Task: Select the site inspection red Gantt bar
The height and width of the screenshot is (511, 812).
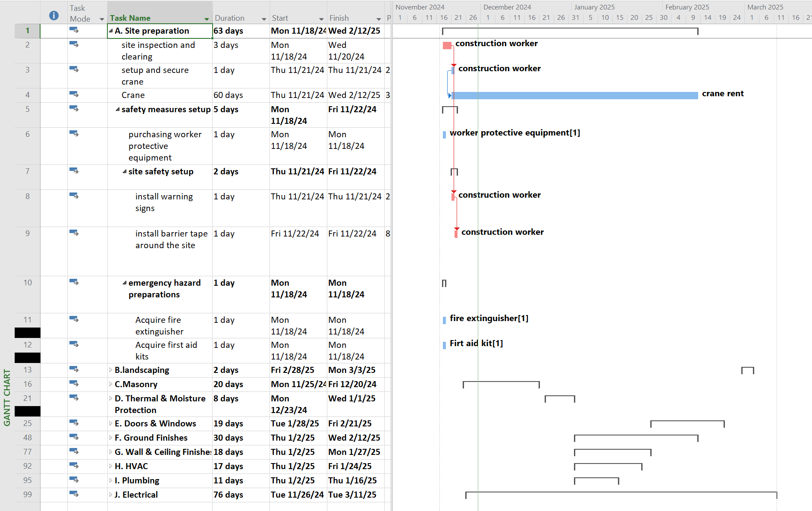Action: tap(447, 45)
